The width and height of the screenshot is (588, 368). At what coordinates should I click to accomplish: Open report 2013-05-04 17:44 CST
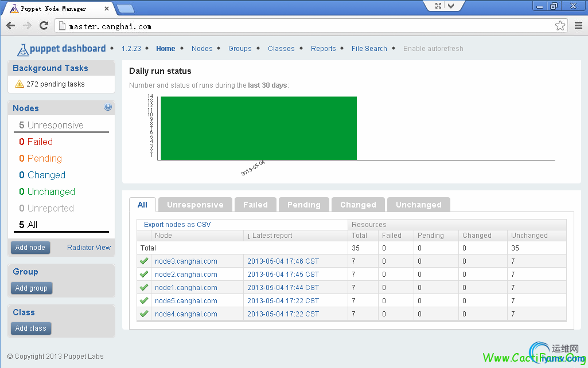(283, 287)
